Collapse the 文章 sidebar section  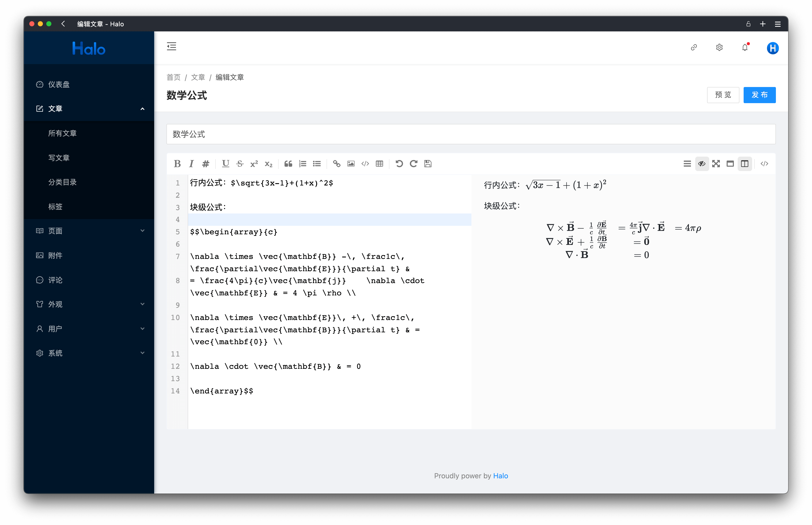(x=89, y=109)
